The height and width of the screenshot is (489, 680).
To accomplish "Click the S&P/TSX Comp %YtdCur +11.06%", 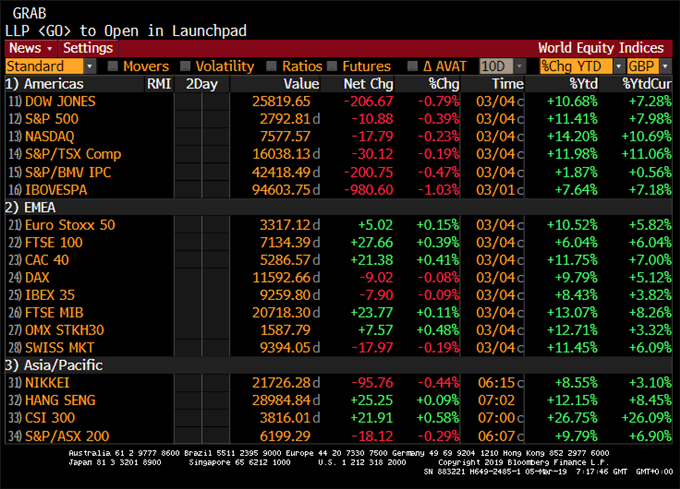I will (647, 154).
